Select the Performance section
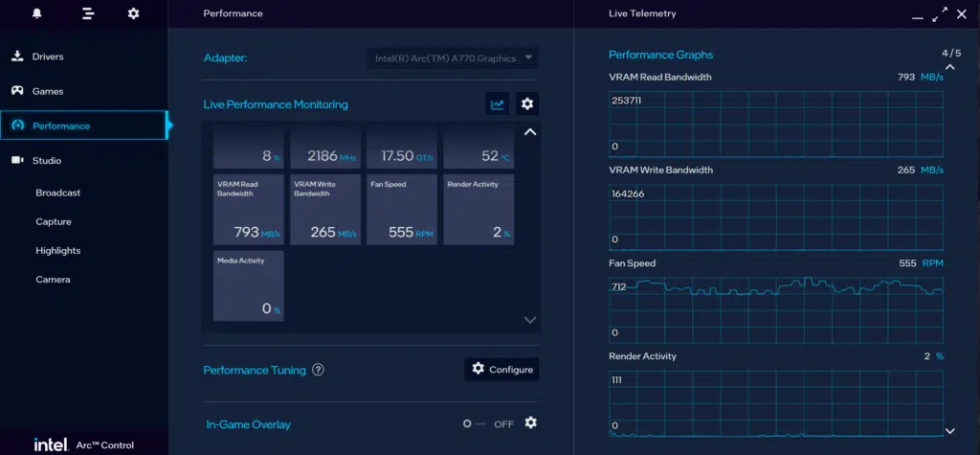The height and width of the screenshot is (455, 980). pyautogui.click(x=84, y=125)
